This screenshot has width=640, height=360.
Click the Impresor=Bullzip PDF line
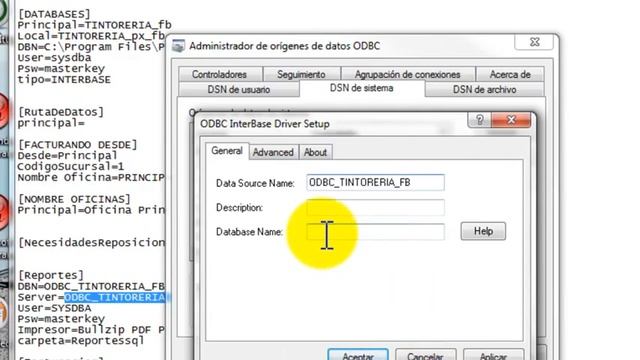[91, 330]
